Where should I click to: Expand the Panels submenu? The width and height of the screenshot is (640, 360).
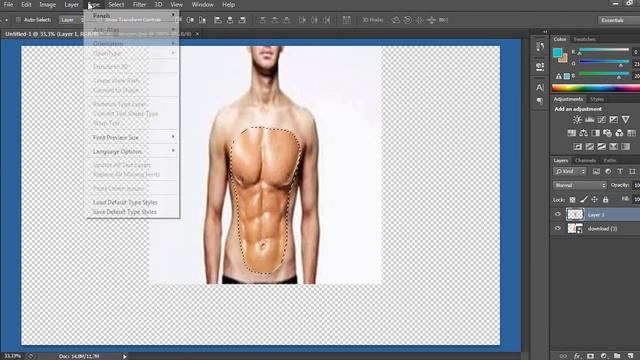click(132, 16)
